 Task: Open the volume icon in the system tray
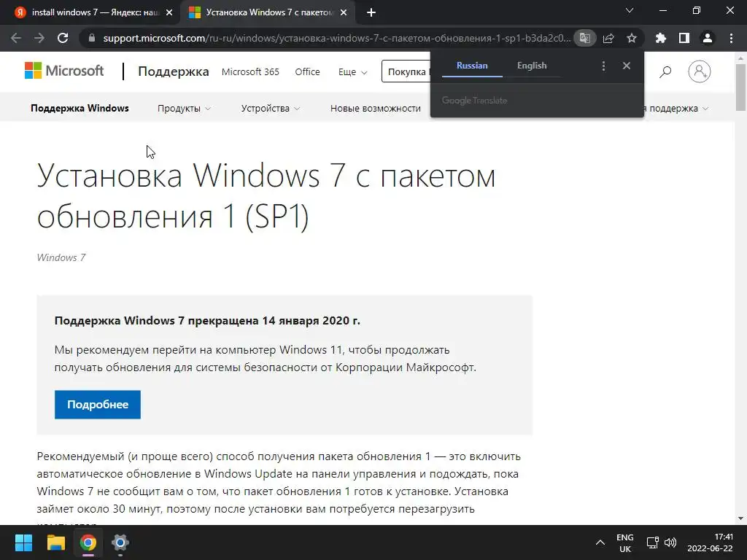pyautogui.click(x=670, y=542)
